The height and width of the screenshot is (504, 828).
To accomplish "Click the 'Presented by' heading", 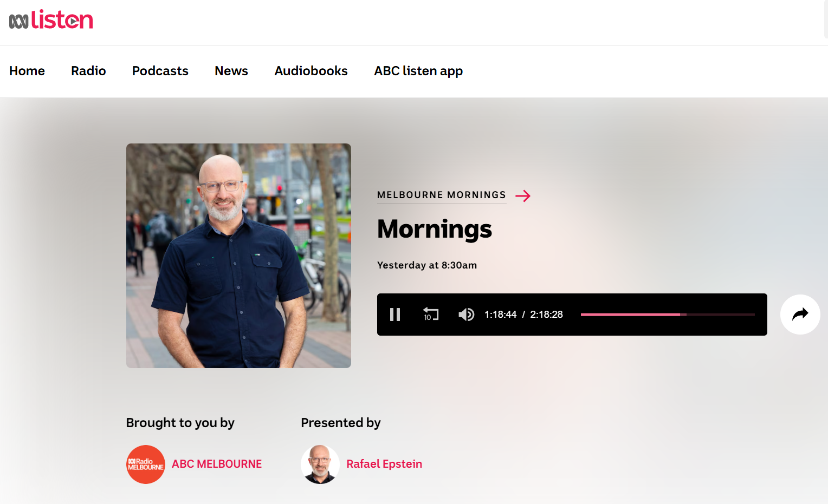I will [x=341, y=423].
